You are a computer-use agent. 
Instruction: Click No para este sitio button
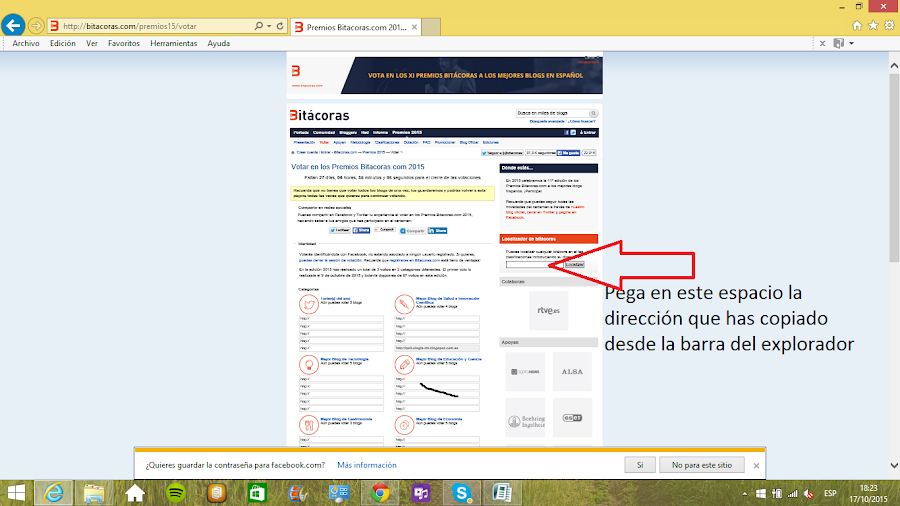pos(701,465)
